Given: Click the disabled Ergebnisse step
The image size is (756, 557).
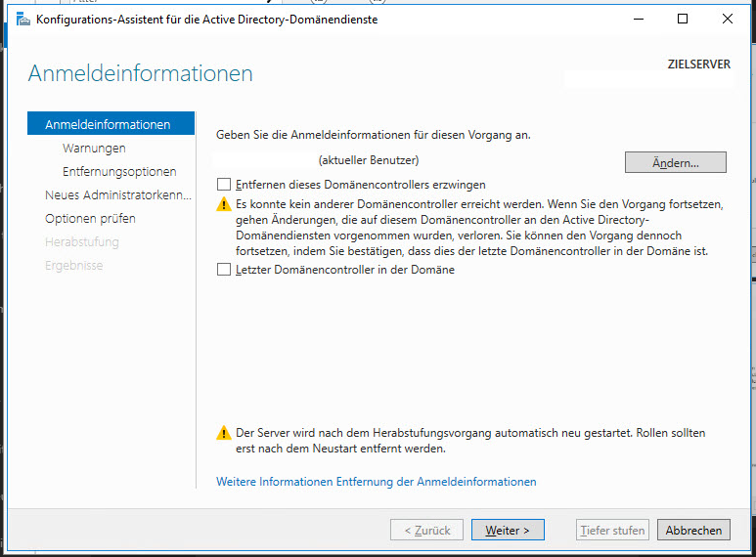Looking at the screenshot, I should pyautogui.click(x=73, y=266).
